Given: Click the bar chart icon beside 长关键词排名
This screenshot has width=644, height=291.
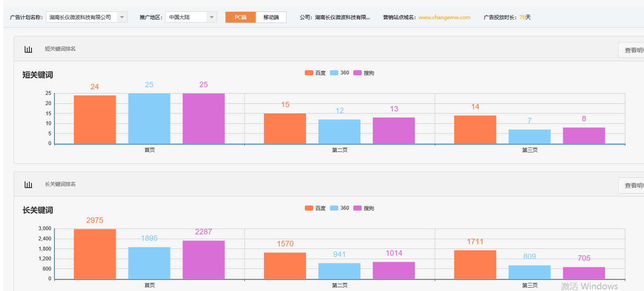Looking at the screenshot, I should pyautogui.click(x=28, y=184).
